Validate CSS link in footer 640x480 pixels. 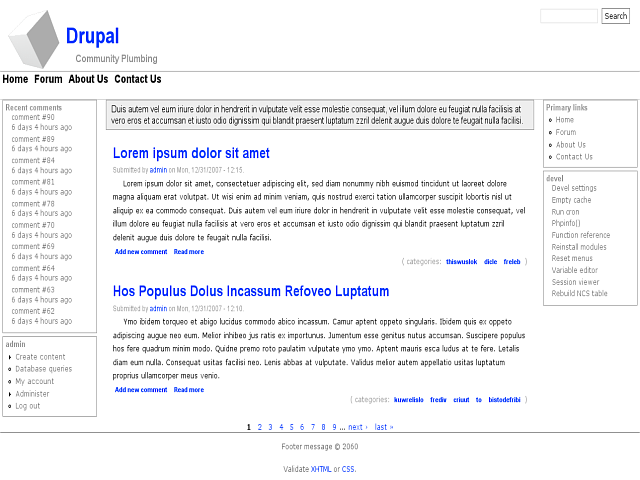tap(348, 469)
